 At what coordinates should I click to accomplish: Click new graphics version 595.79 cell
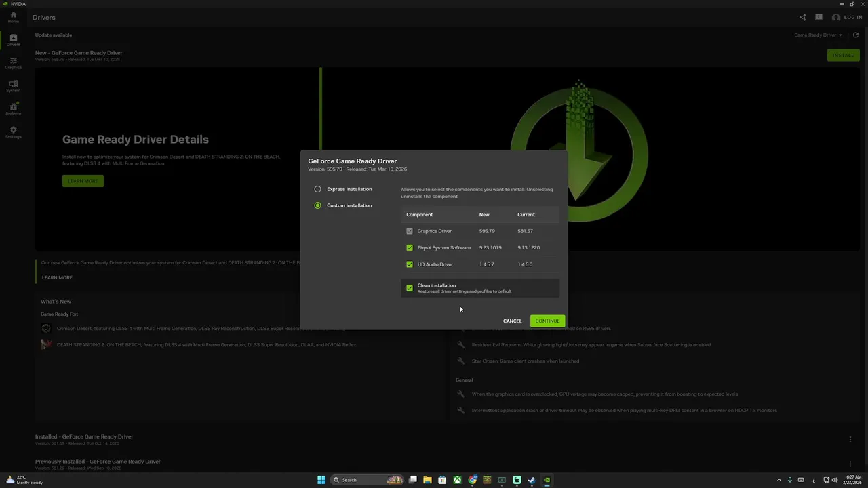tap(487, 231)
